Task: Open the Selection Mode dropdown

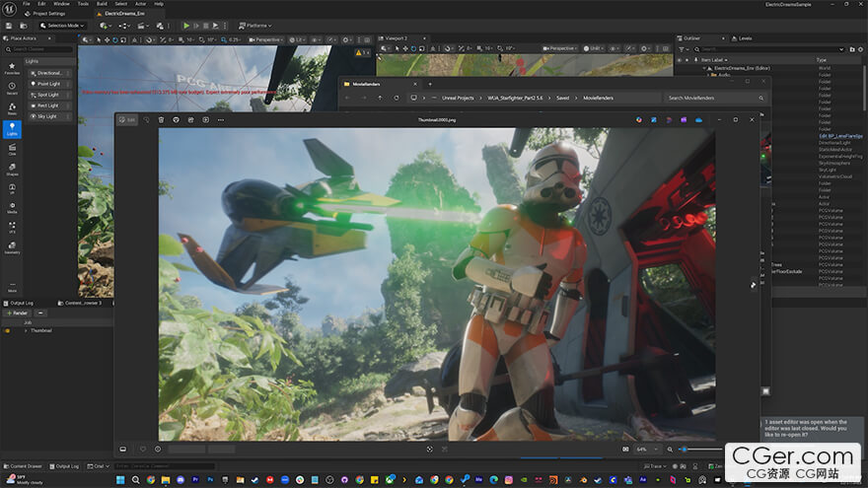Action: (62, 26)
